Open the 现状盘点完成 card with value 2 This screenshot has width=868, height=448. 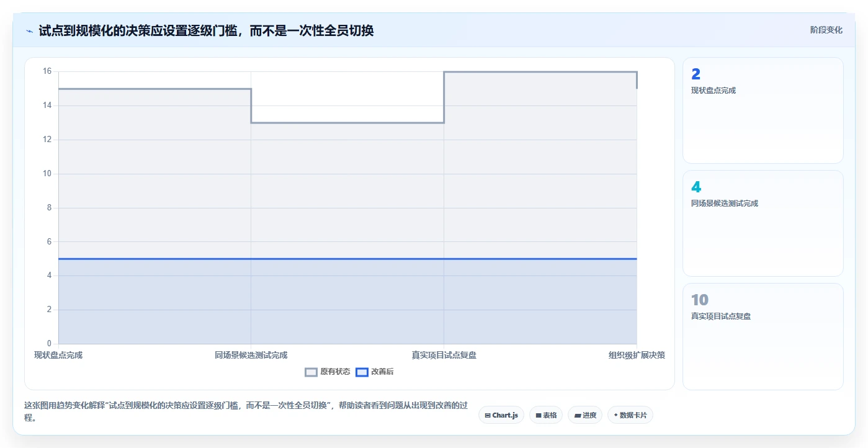tap(763, 110)
